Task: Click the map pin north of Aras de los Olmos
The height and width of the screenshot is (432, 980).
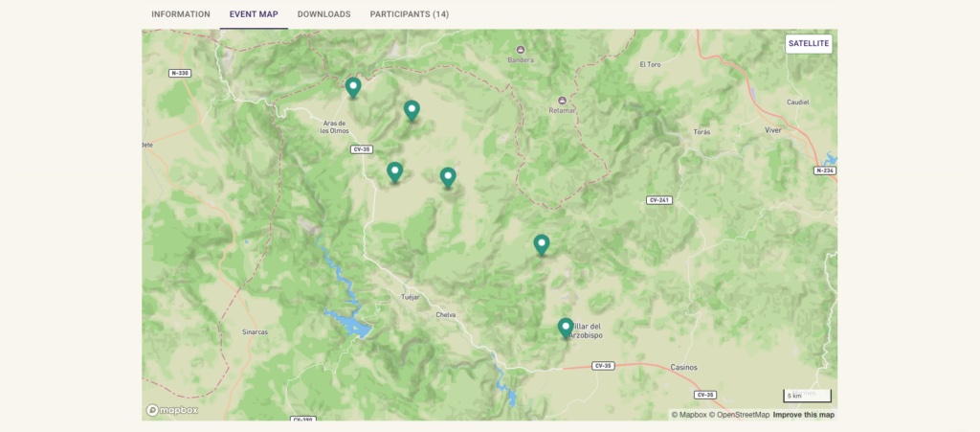Action: click(353, 87)
